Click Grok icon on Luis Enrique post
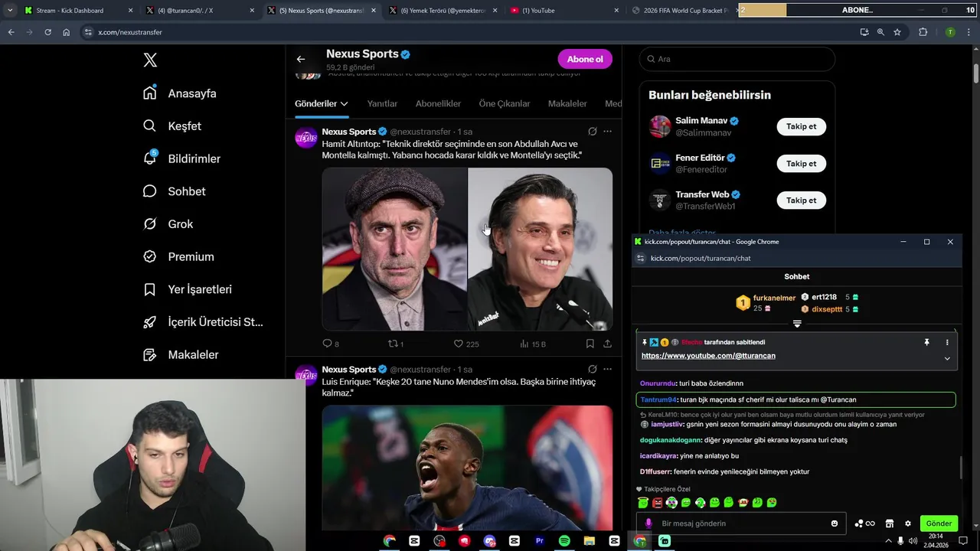This screenshot has width=980, height=551. coord(592,370)
